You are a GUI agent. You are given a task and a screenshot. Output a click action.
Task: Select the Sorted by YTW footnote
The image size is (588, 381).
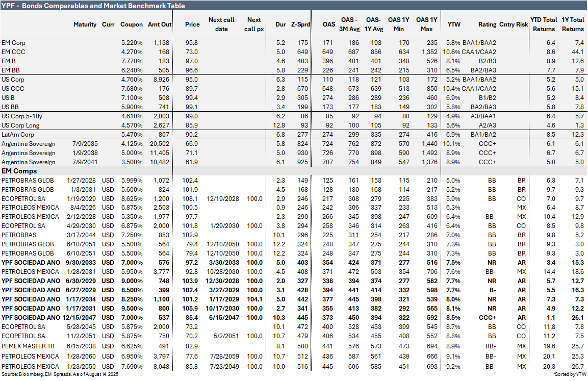[570, 374]
